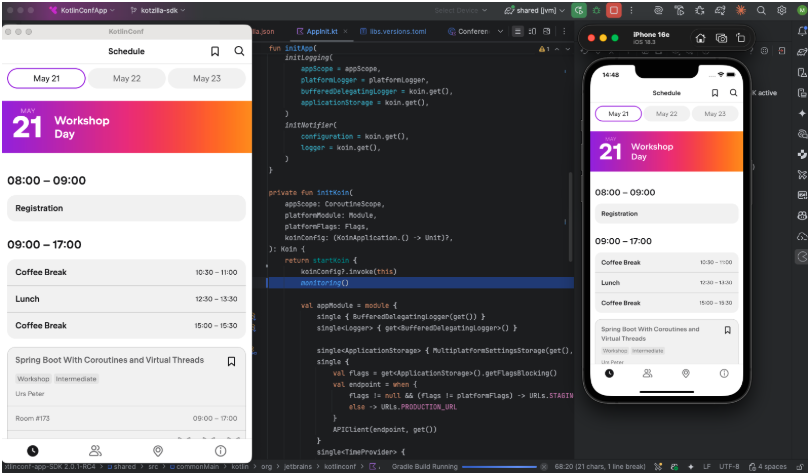Open Coffee Break 10:30 row in desktop window
808x473 pixels.
(x=126, y=272)
